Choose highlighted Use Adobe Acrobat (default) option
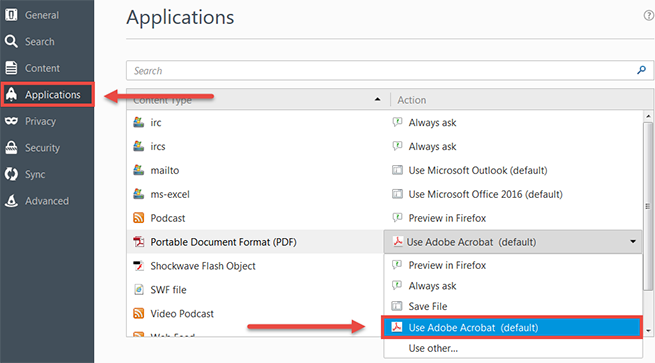Image resolution: width=655 pixels, height=363 pixels. (512, 327)
